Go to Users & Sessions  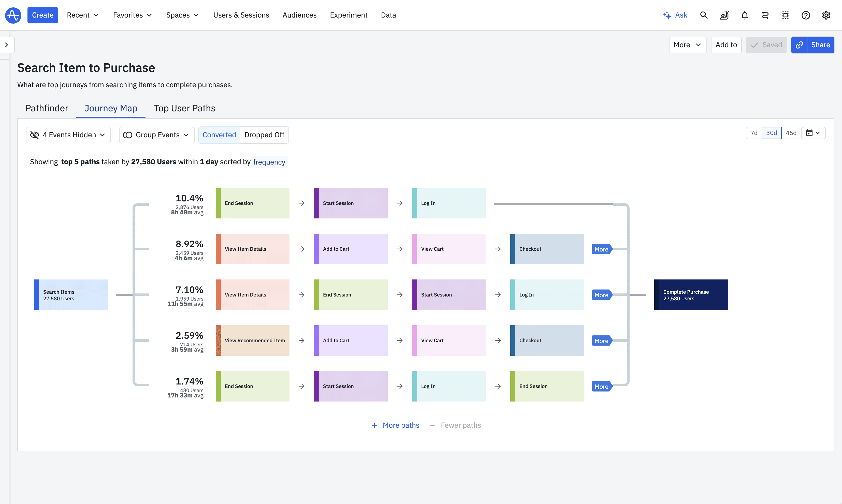click(241, 15)
